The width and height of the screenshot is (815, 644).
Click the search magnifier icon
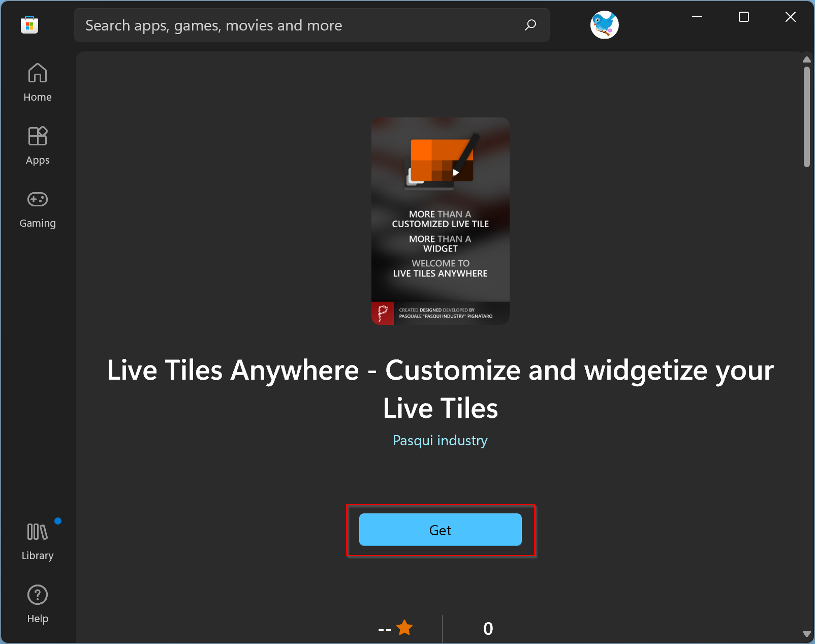530,25
